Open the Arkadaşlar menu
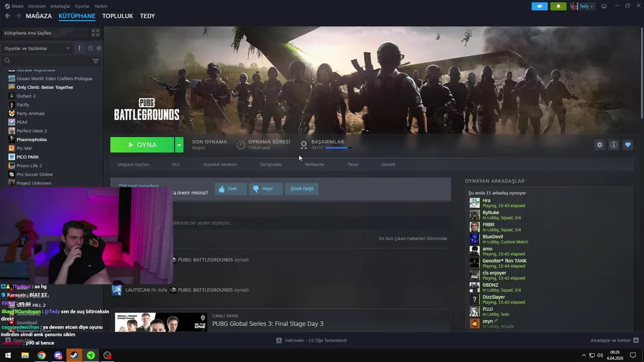 60,6
